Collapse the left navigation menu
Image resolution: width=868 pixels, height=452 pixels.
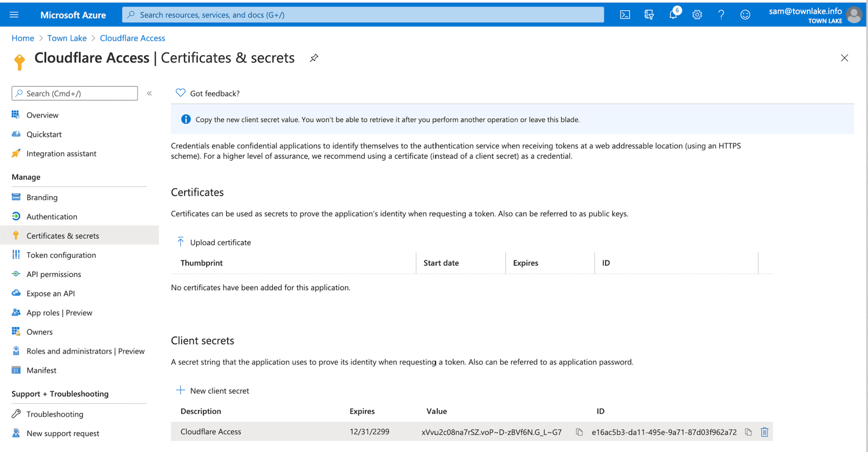click(150, 93)
